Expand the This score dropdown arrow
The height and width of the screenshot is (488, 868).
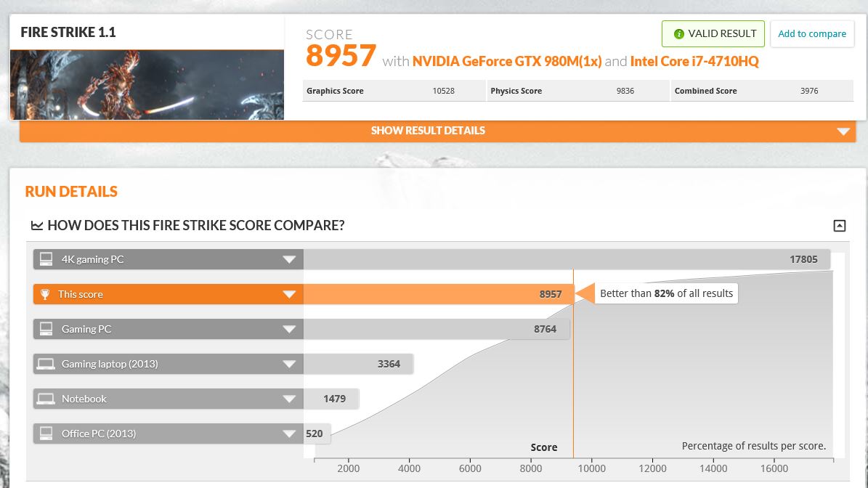click(289, 294)
